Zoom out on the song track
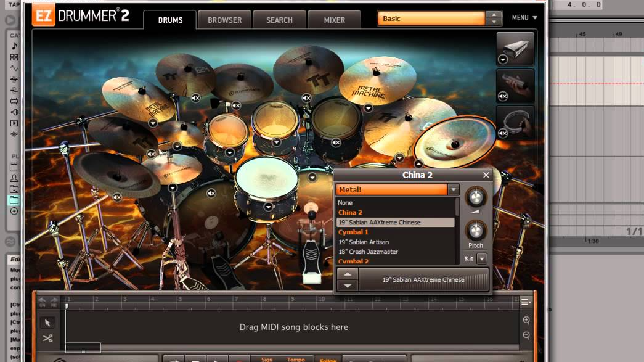The image size is (644, 362). point(526,335)
